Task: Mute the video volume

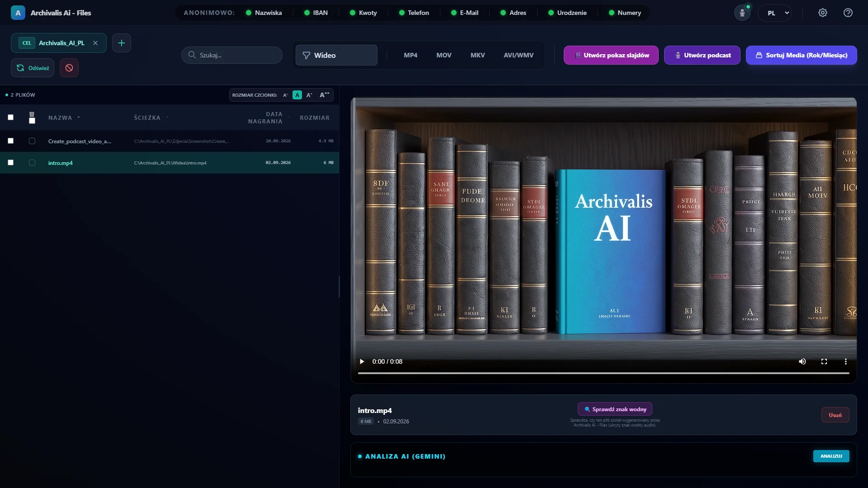Action: pos(802,361)
